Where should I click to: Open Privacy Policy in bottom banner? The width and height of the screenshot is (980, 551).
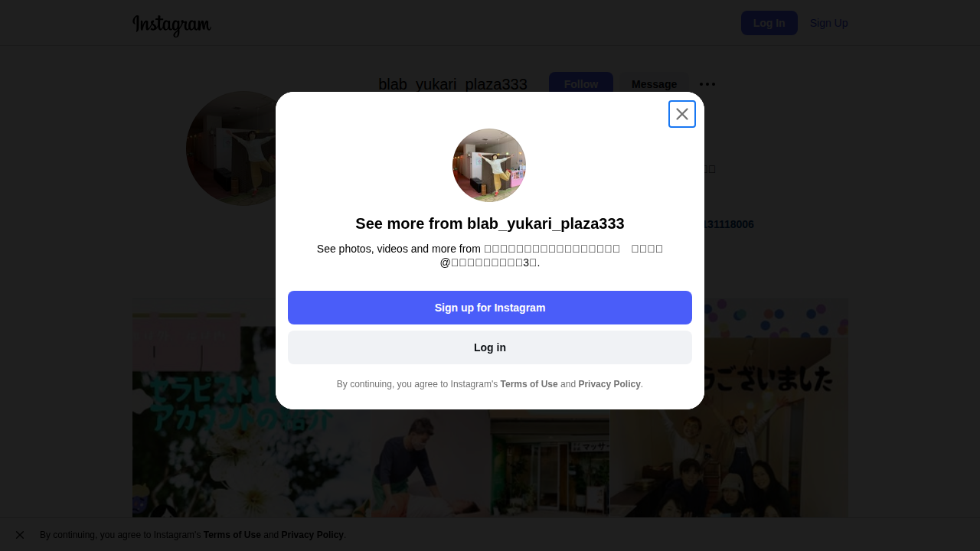pos(312,535)
